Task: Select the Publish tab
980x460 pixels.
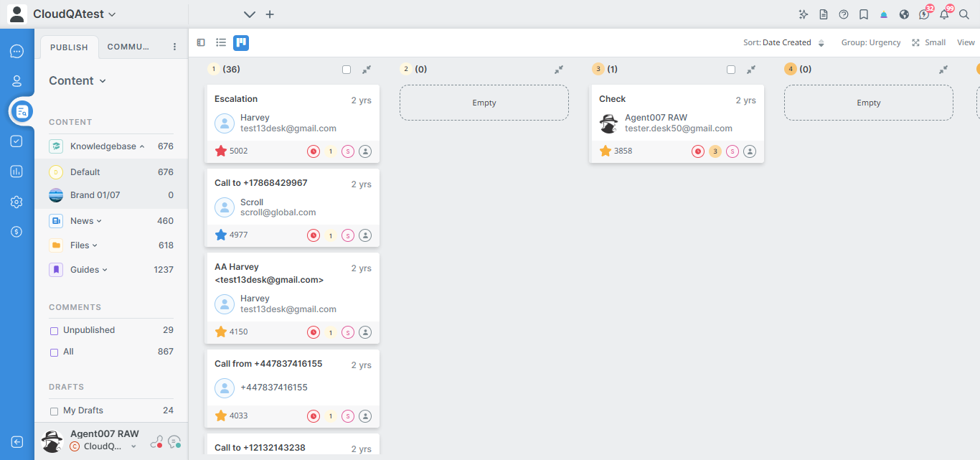Action: coord(69,47)
